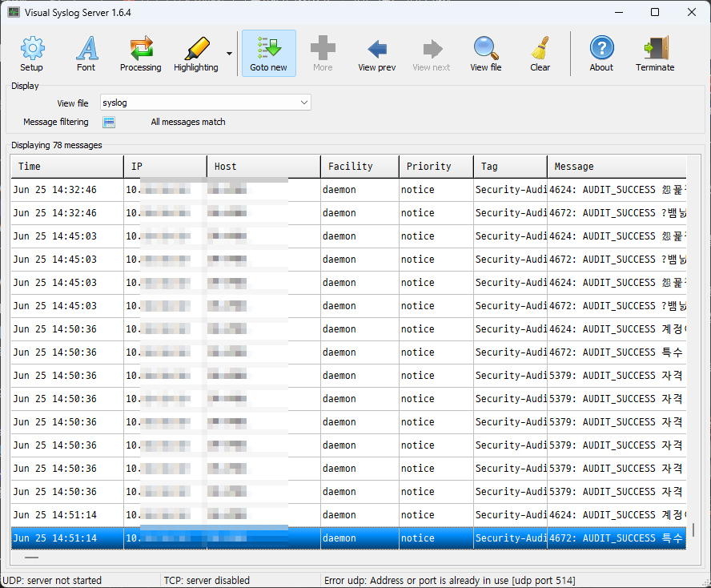Clear messages with the broom icon
This screenshot has width=711, height=588.
tap(540, 54)
